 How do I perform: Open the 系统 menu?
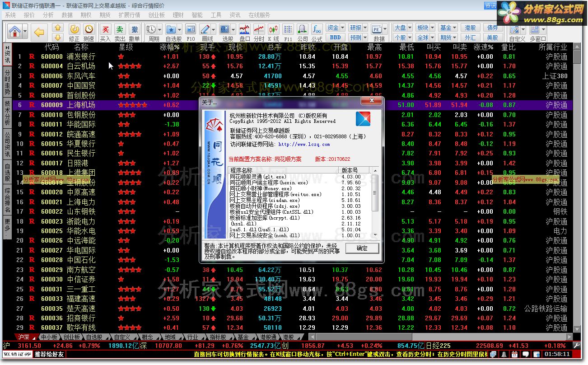click(10, 15)
